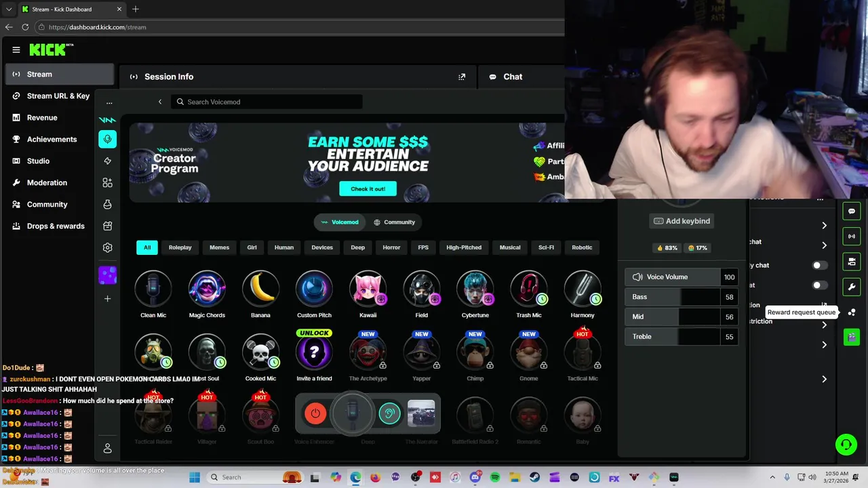Image resolution: width=868 pixels, height=488 pixels.
Task: Open Windows Start menu
Action: [195, 477]
